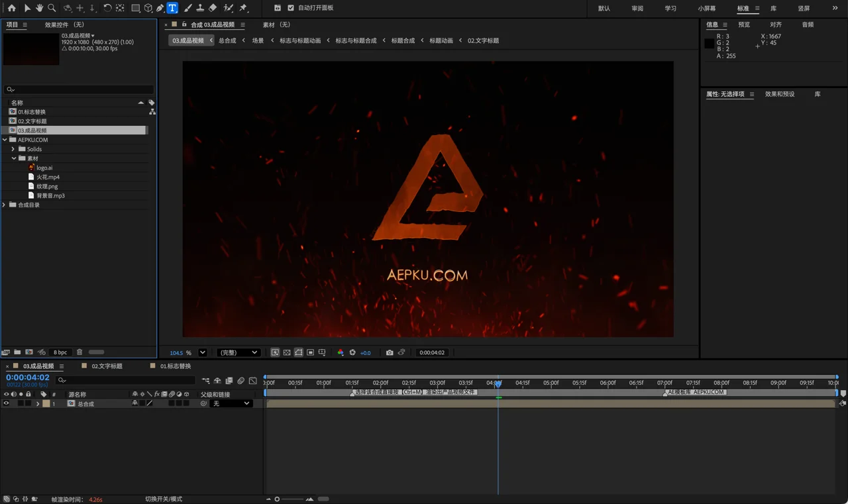This screenshot has height=504, width=848.
Task: Select the Roto Brush tool
Action: [229, 8]
